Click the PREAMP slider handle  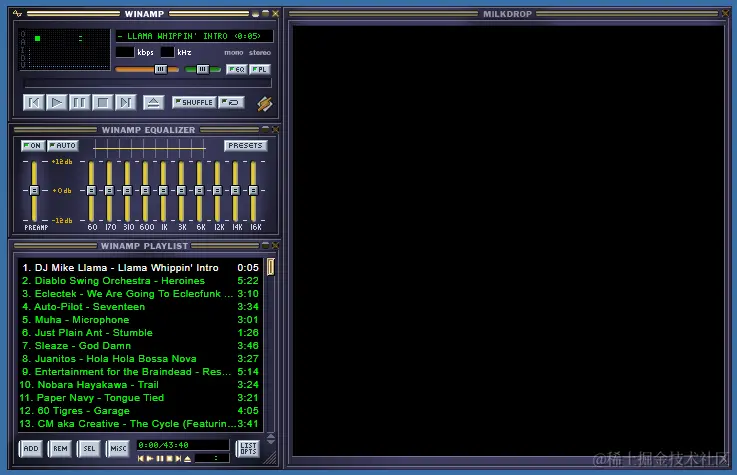click(x=34, y=190)
